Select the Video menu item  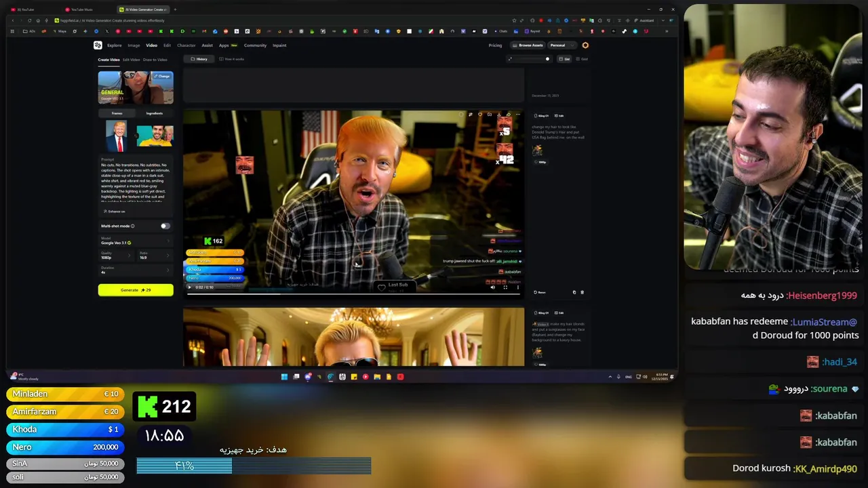[x=151, y=45]
